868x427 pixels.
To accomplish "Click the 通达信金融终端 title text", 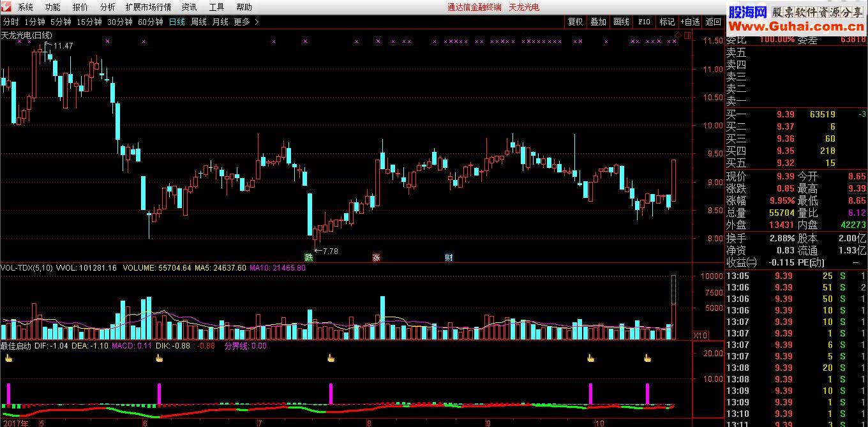I will pyautogui.click(x=474, y=7).
